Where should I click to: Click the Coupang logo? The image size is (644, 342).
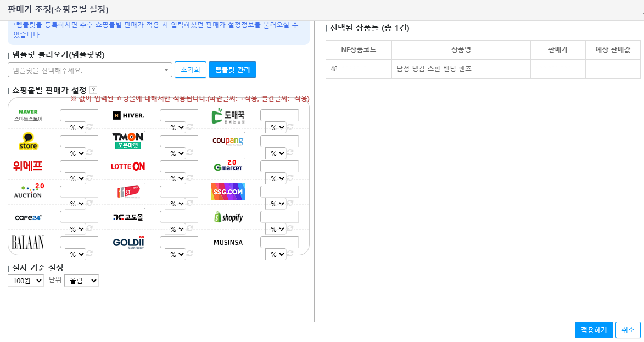point(228,141)
